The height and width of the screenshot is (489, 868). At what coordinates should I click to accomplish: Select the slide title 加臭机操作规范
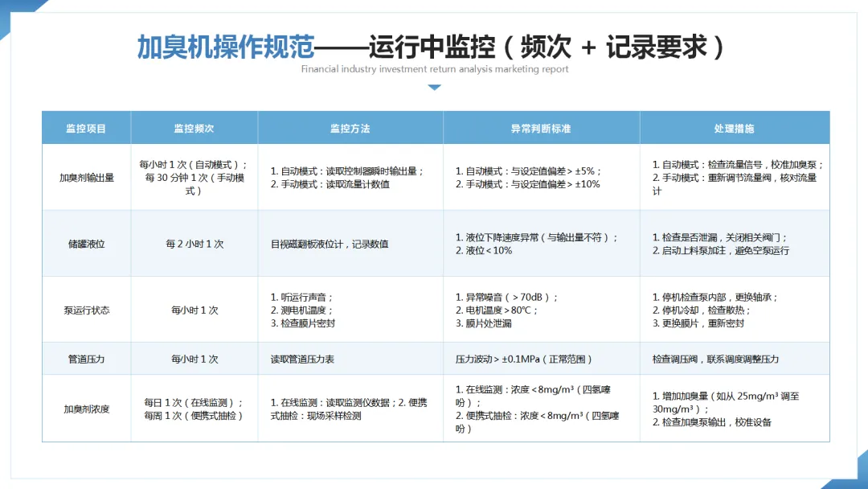coord(226,47)
